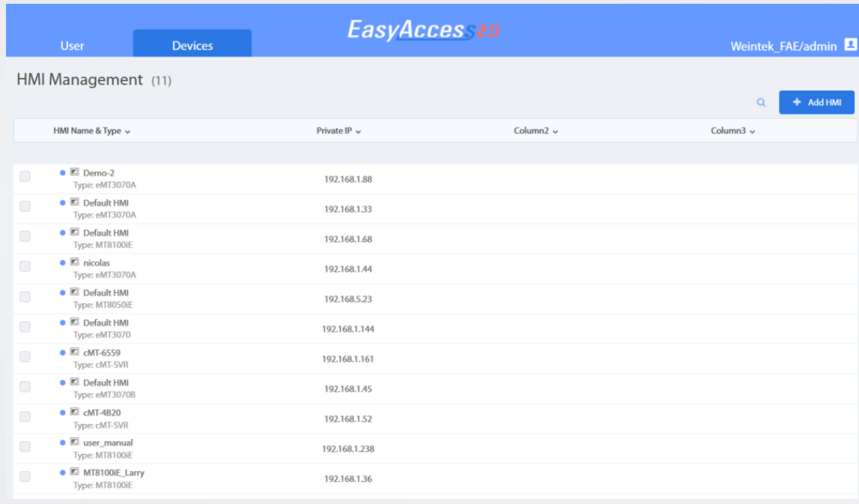This screenshot has height=504, width=859.
Task: Click the IP address 192.168.5.23
Action: click(348, 299)
